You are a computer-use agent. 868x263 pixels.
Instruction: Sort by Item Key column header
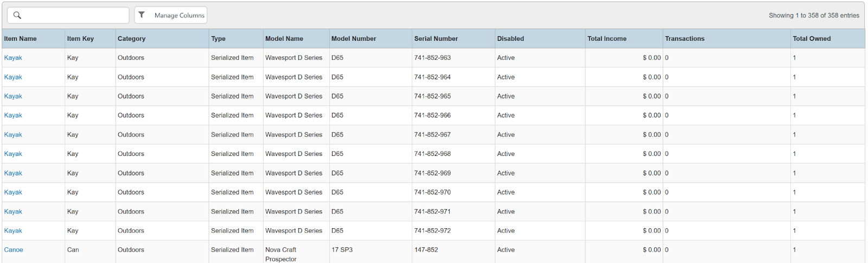coord(80,39)
